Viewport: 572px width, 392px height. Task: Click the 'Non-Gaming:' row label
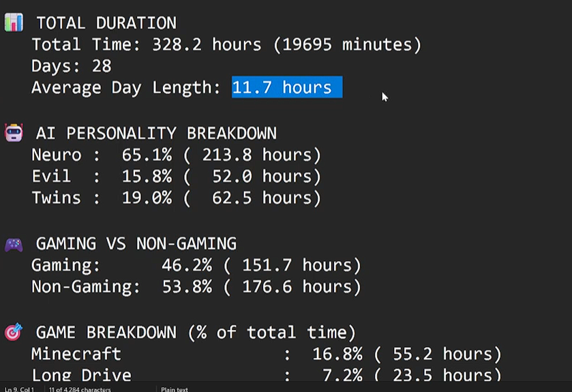point(86,287)
